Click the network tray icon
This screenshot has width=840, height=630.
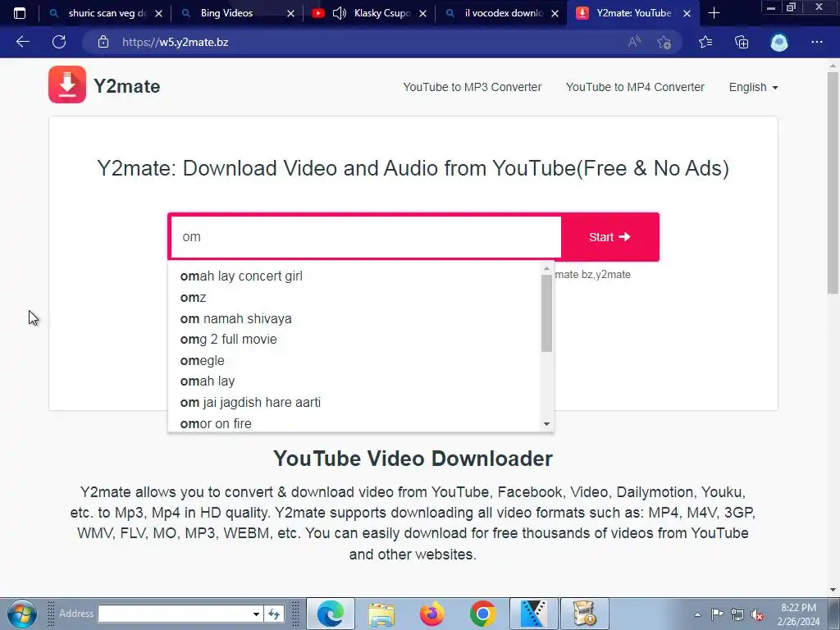click(737, 614)
